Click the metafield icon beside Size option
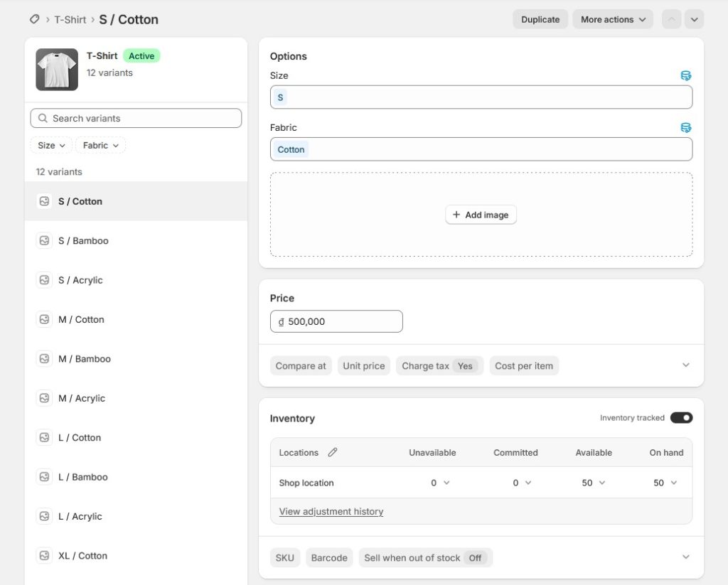 point(685,75)
